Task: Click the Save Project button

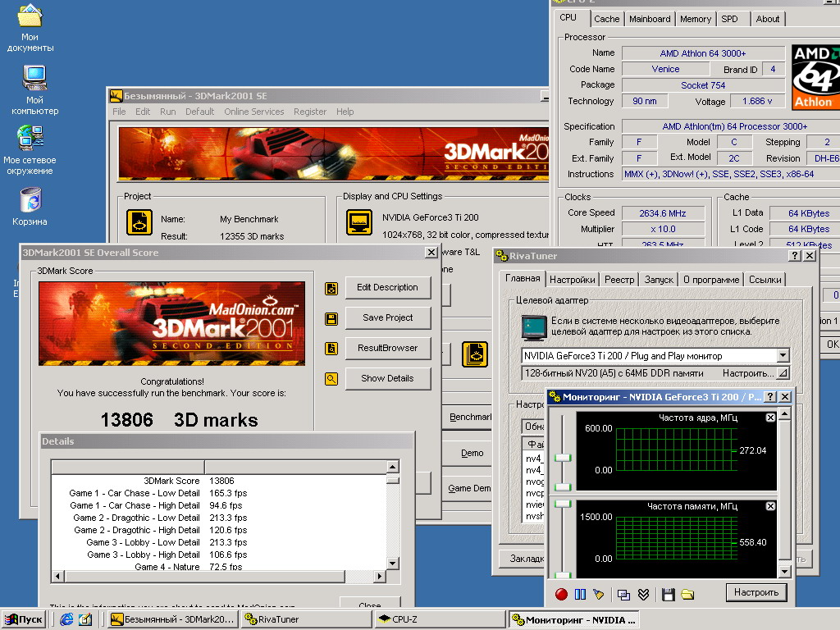Action: click(x=388, y=318)
